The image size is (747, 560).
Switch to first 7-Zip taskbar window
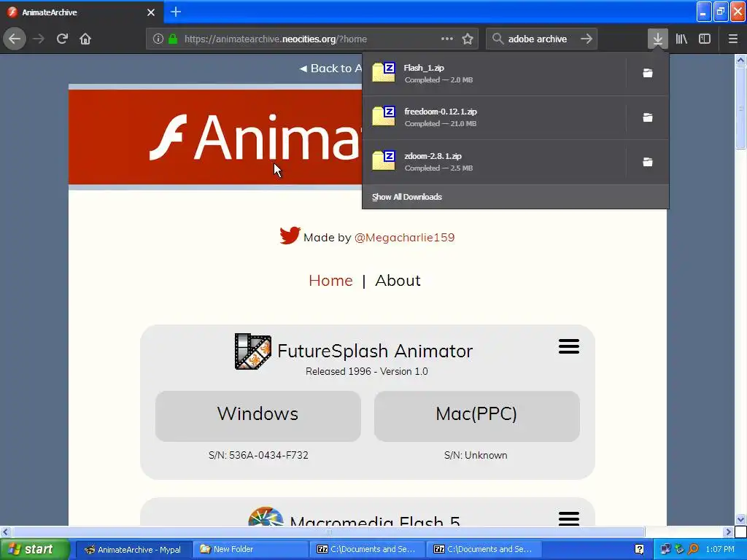[x=367, y=550]
